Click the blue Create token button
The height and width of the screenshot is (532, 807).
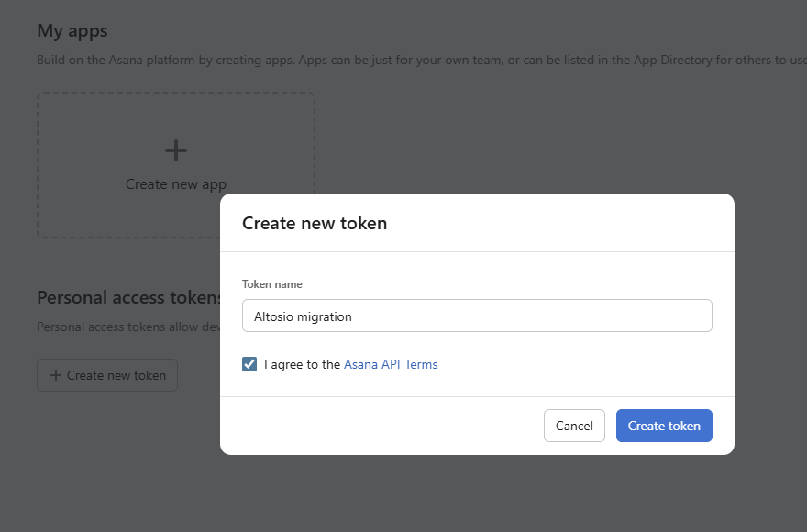[664, 426]
